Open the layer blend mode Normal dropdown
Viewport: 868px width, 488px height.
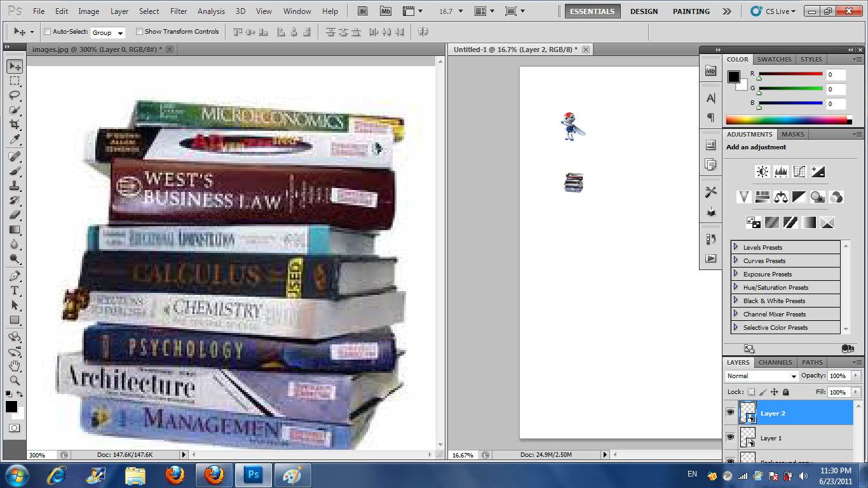pos(761,376)
